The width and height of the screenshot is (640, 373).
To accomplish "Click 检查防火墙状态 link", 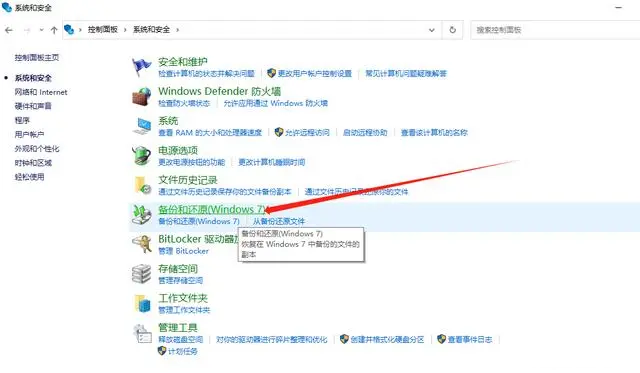I will tap(184, 103).
